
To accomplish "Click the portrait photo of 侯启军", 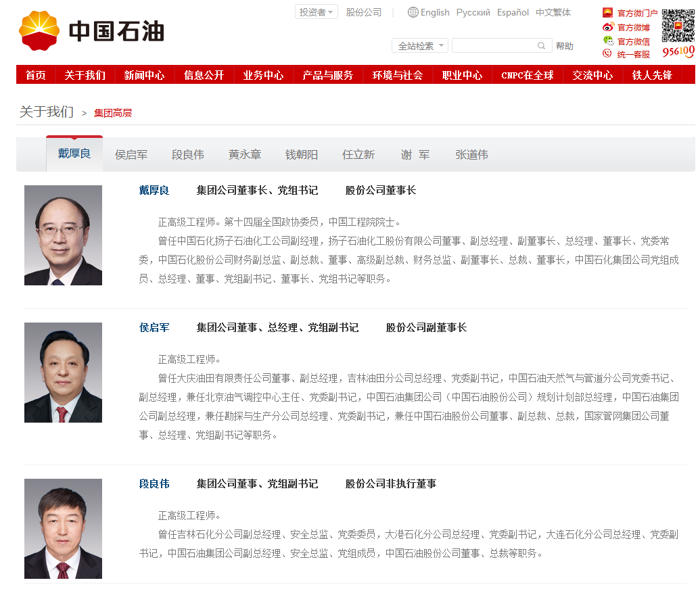I will (63, 373).
